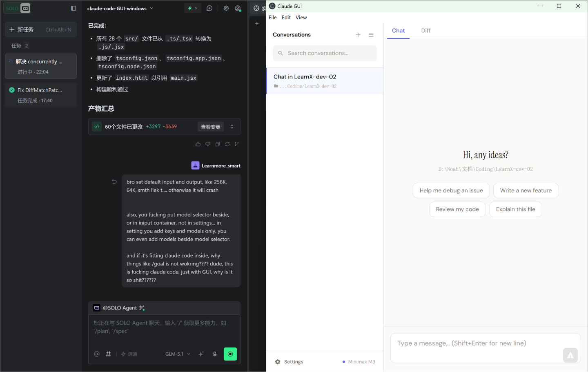Give a thumbs up to the SOLO response
The height and width of the screenshot is (372, 588).
198,144
